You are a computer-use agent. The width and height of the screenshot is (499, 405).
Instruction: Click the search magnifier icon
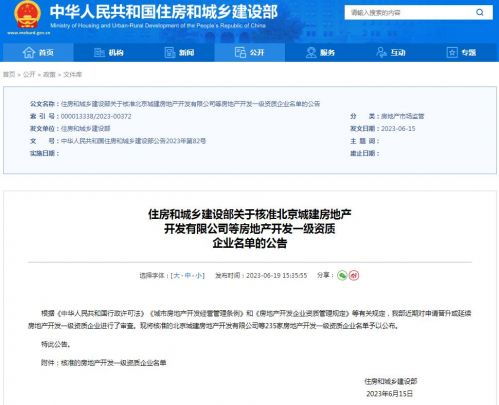click(480, 12)
